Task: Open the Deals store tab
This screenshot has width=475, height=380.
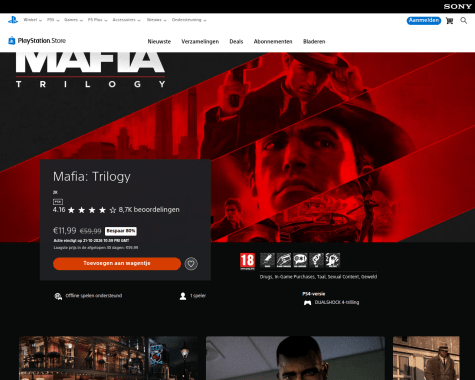Action: [236, 42]
